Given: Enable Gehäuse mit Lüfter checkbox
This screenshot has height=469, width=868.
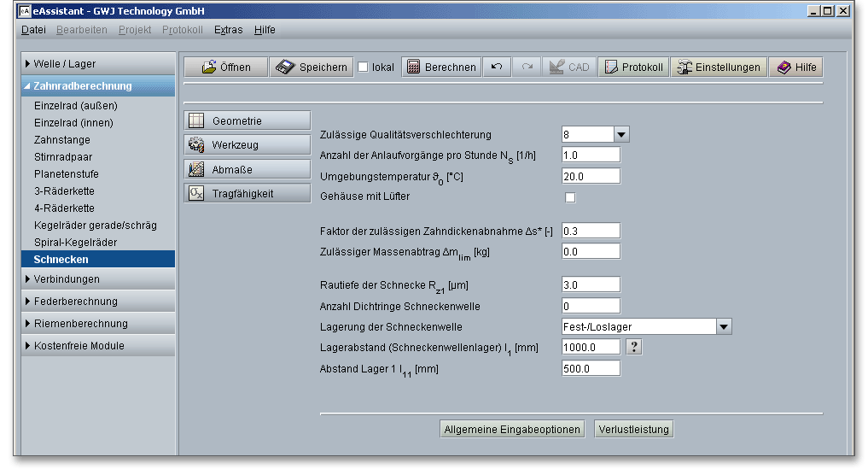Looking at the screenshot, I should (x=570, y=197).
